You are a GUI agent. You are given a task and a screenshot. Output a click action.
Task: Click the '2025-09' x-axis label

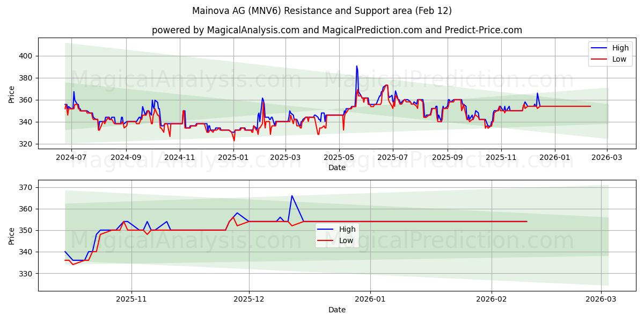coord(448,158)
